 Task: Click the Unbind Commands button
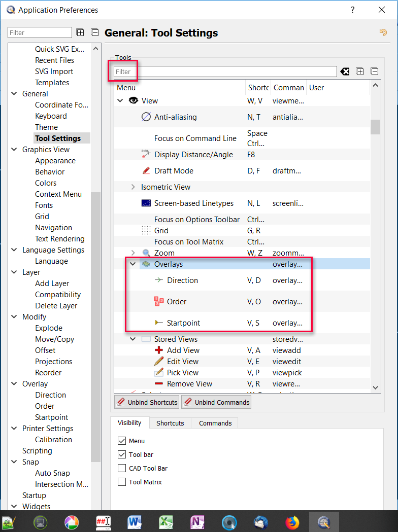216,402
